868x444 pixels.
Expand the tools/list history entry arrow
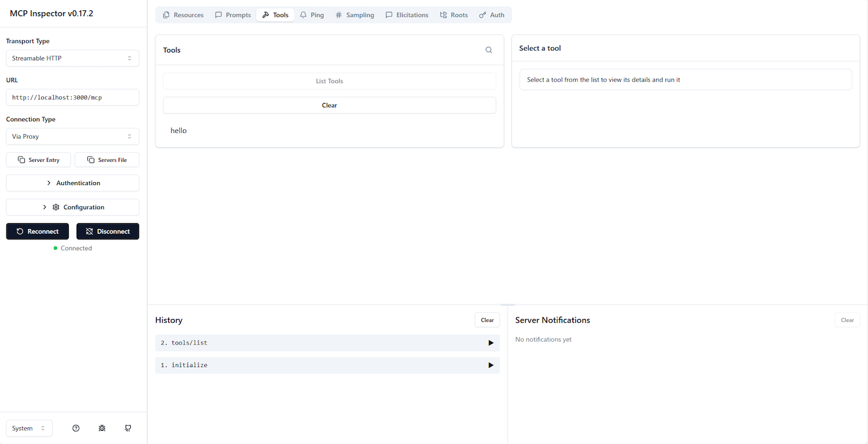click(491, 343)
